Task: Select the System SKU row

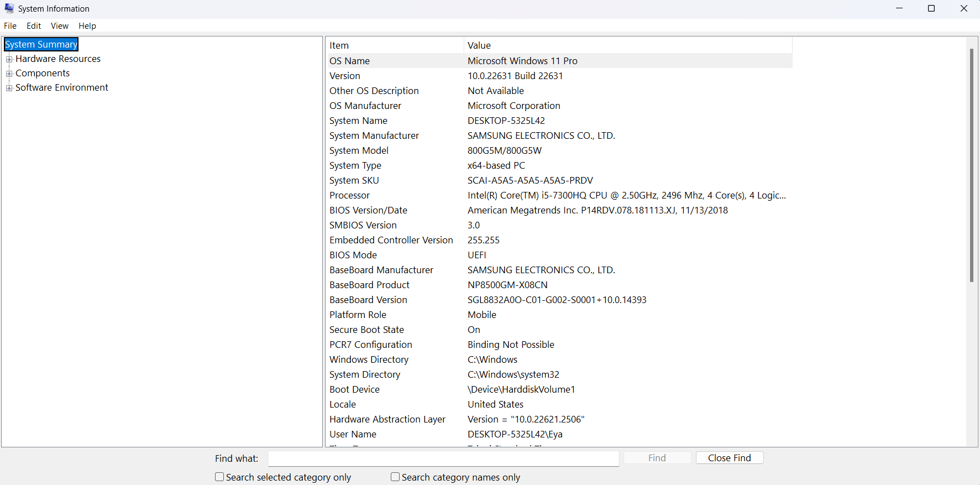Action: (559, 180)
